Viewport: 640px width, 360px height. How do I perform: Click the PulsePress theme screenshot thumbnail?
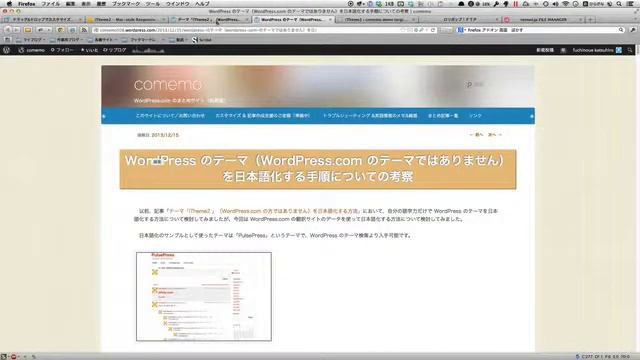click(204, 296)
